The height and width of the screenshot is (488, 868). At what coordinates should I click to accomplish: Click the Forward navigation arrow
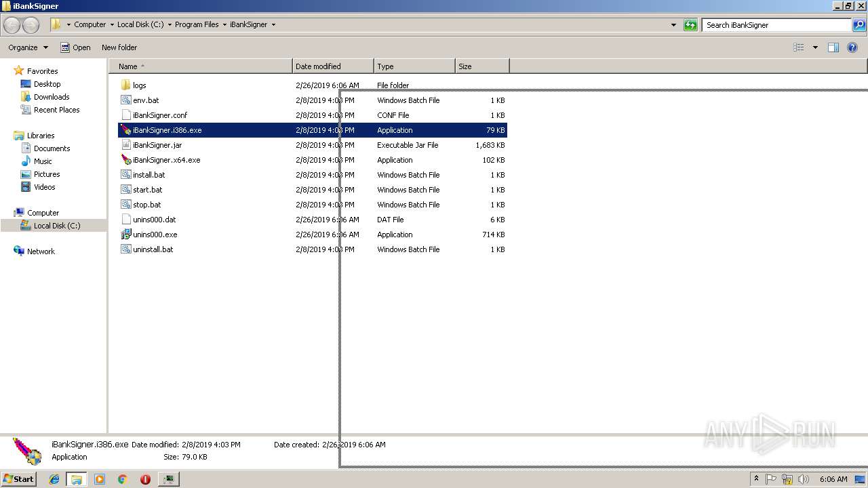click(x=31, y=25)
